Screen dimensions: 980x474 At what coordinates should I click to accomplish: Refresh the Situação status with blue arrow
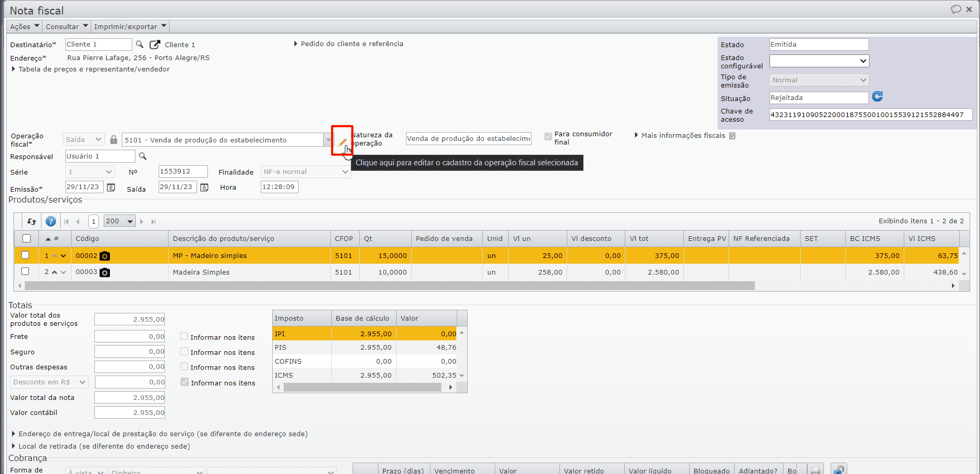point(877,96)
